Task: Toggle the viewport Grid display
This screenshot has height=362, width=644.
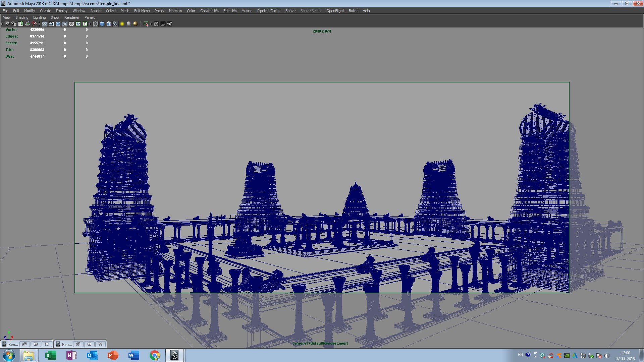Action: pos(45,24)
